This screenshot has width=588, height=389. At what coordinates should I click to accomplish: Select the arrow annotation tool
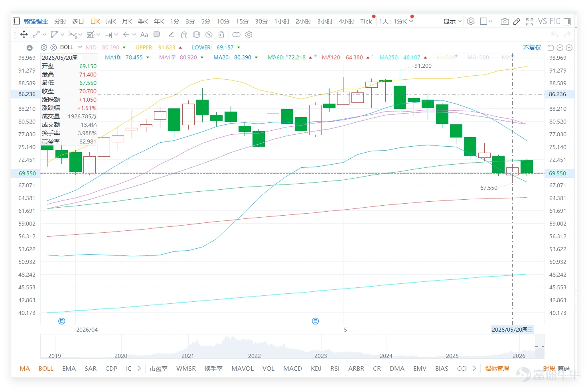pos(126,35)
